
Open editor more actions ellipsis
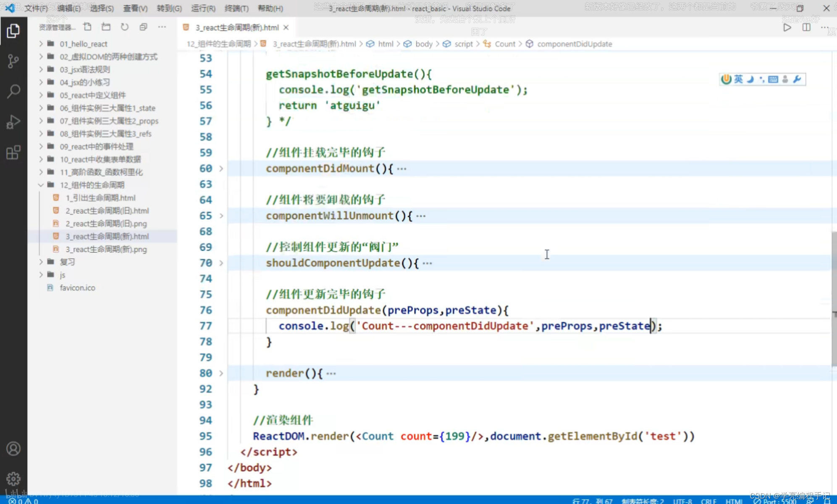(x=824, y=27)
